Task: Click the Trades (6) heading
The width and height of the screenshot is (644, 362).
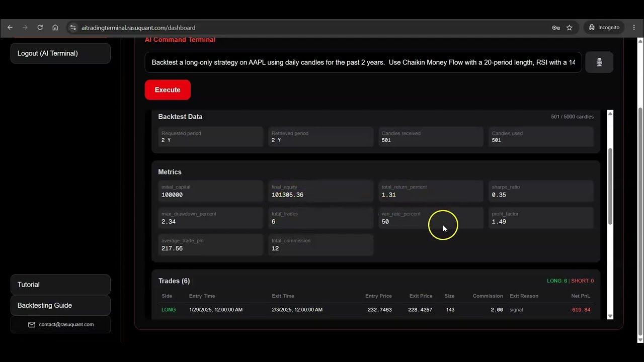Action: (x=174, y=281)
